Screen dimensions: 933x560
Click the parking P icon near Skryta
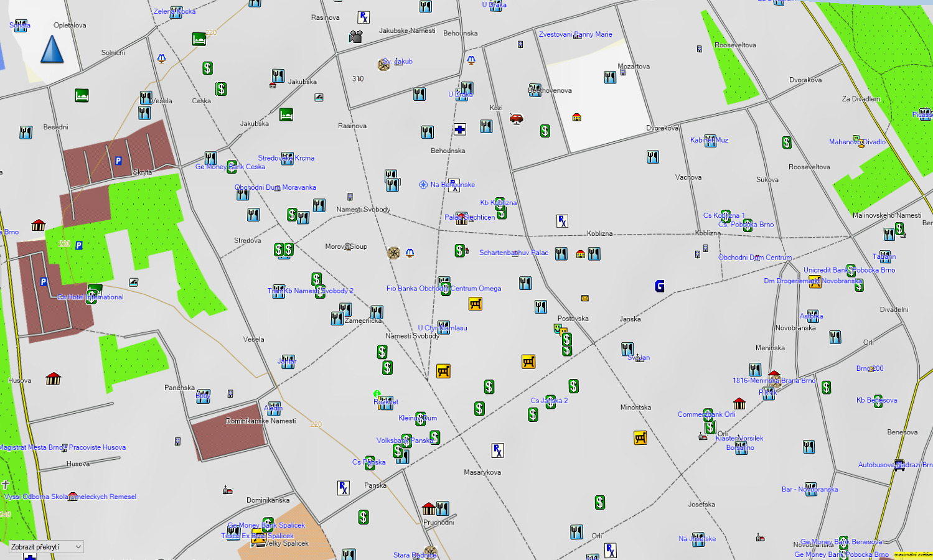click(x=118, y=161)
